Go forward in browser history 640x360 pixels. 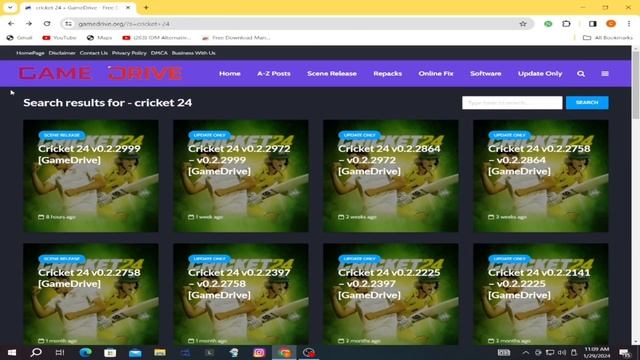coord(29,24)
